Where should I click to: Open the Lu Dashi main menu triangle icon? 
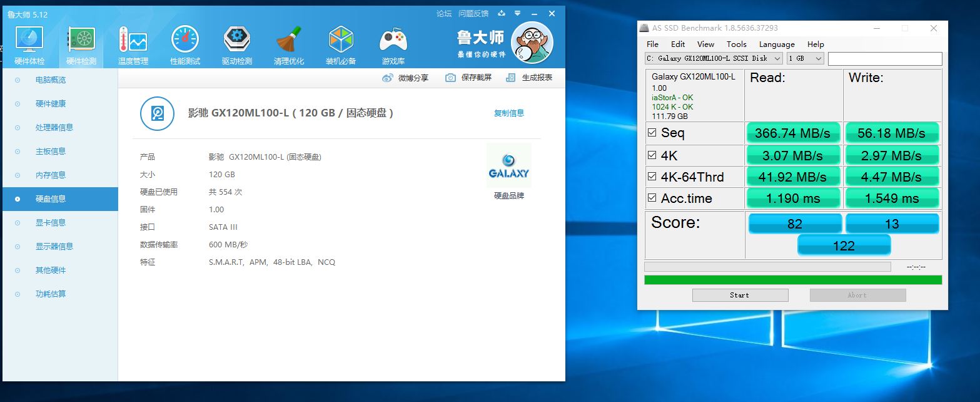pos(517,13)
